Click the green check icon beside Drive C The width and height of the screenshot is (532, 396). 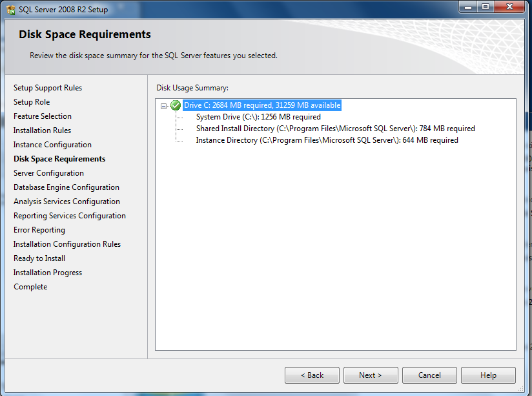176,105
